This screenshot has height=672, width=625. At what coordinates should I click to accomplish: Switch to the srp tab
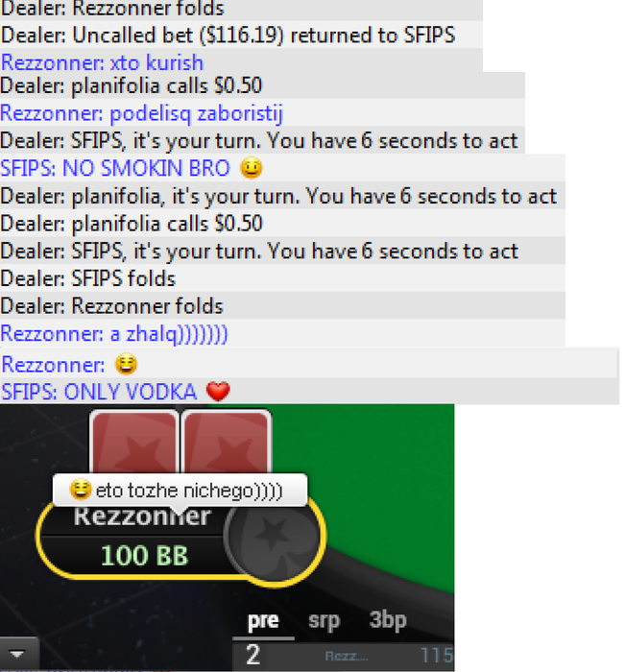pos(325,620)
